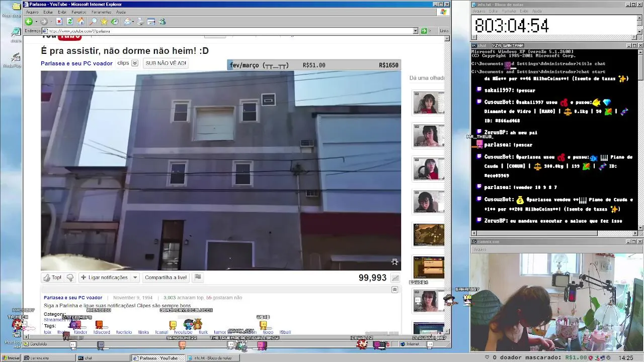The image size is (644, 362).
Task: Click the Messenger icon in IE toolbar
Action: tap(162, 22)
